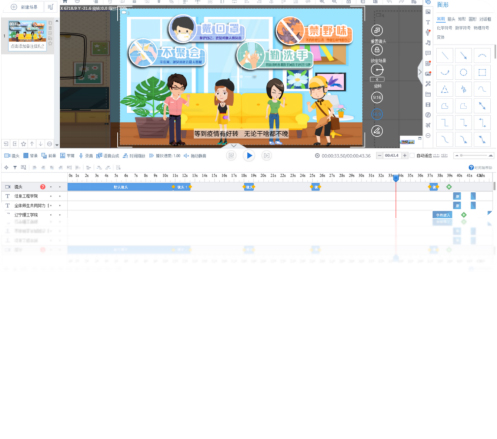
Task: Open the text tool in sidebar
Action: (428, 22)
